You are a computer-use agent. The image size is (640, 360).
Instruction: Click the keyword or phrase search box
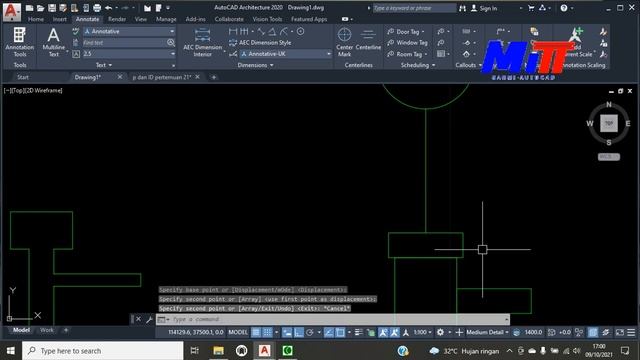click(x=414, y=8)
